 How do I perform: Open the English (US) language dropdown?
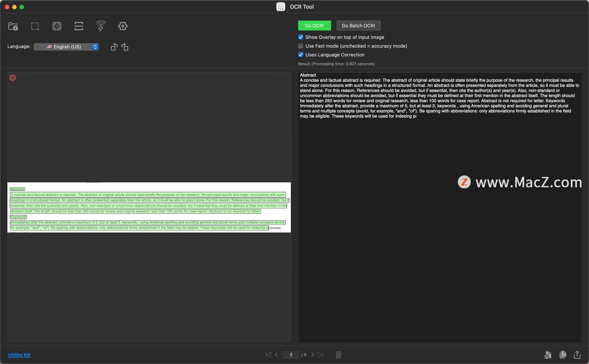click(66, 47)
